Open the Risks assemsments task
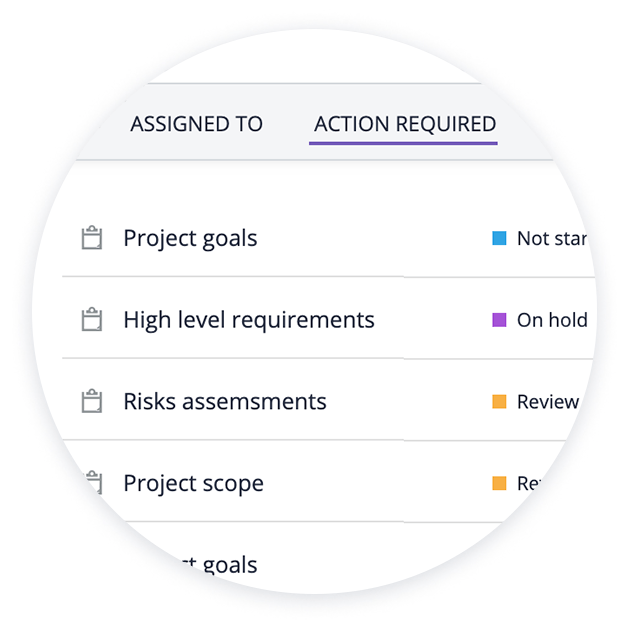This screenshot has width=627, height=627. tap(225, 401)
